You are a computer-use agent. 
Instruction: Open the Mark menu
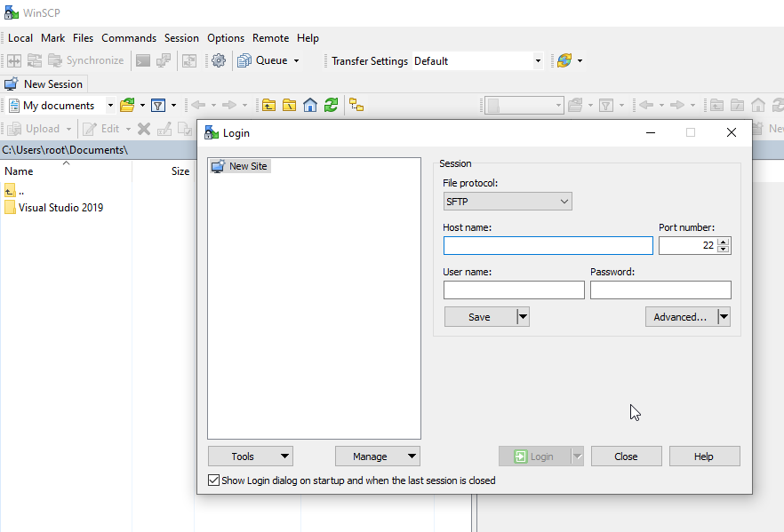pos(53,38)
